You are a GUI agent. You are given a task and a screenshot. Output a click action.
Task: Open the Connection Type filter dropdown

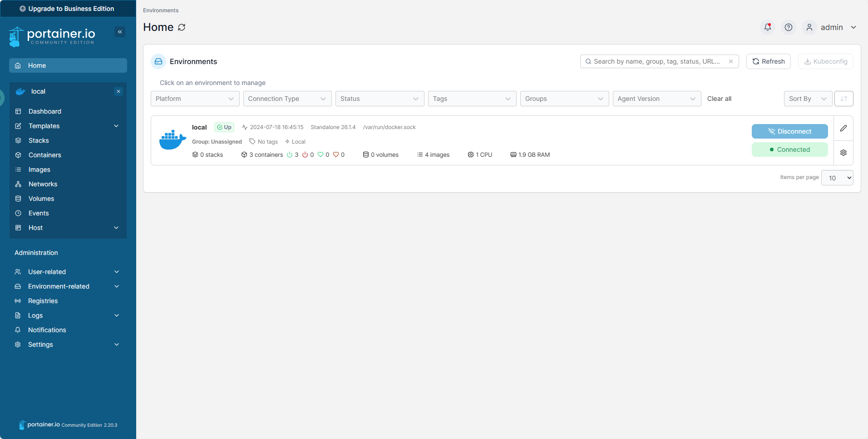[x=287, y=99]
